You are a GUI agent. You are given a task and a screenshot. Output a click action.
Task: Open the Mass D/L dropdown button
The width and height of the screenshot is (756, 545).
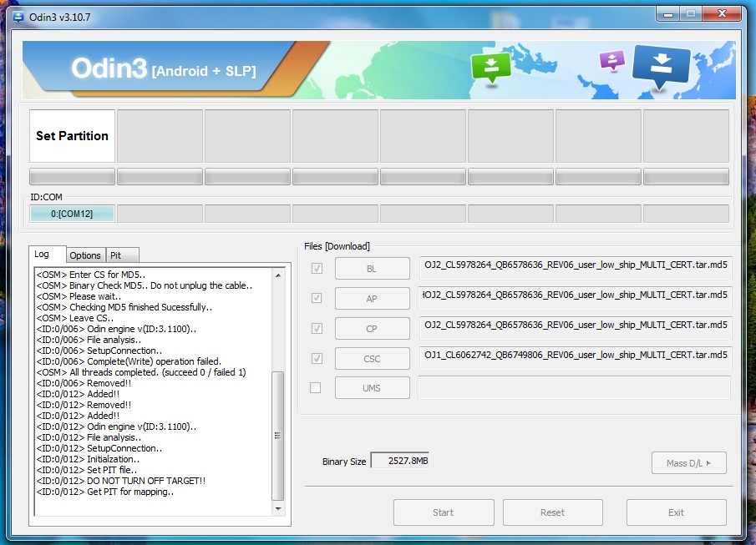[x=688, y=463]
